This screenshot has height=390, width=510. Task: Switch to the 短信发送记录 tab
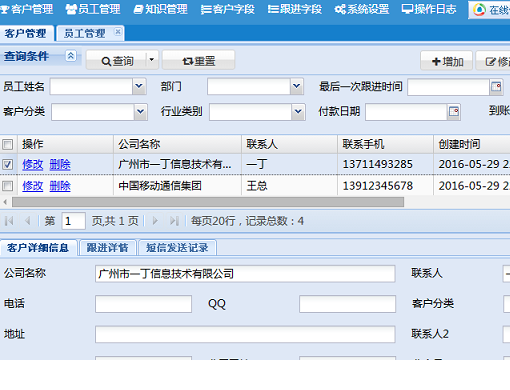pos(177,248)
